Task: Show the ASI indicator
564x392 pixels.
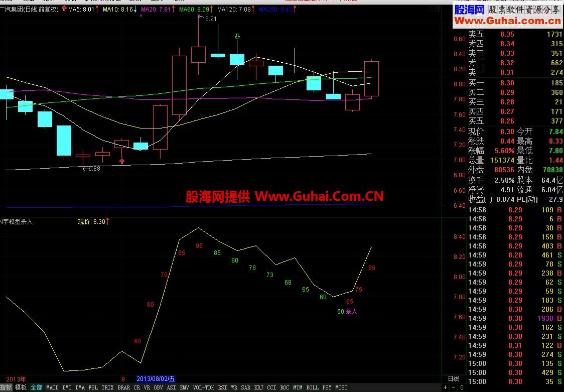Action: [x=172, y=387]
